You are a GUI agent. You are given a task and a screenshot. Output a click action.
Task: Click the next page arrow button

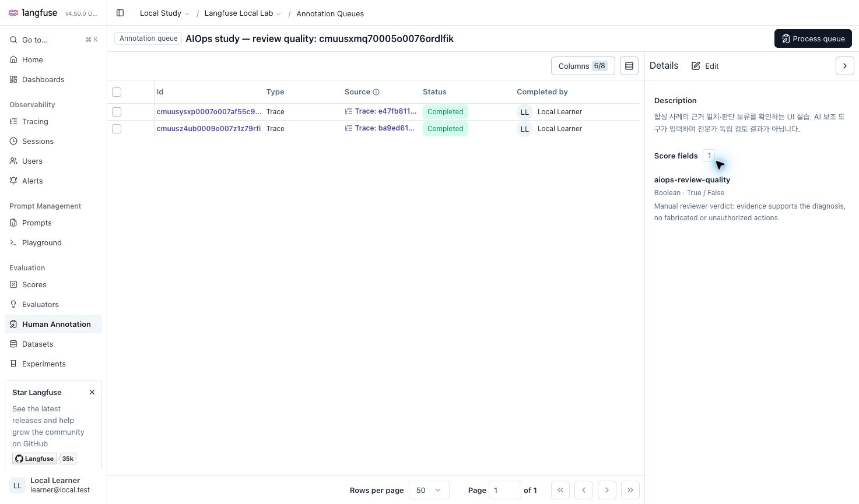coord(606,490)
